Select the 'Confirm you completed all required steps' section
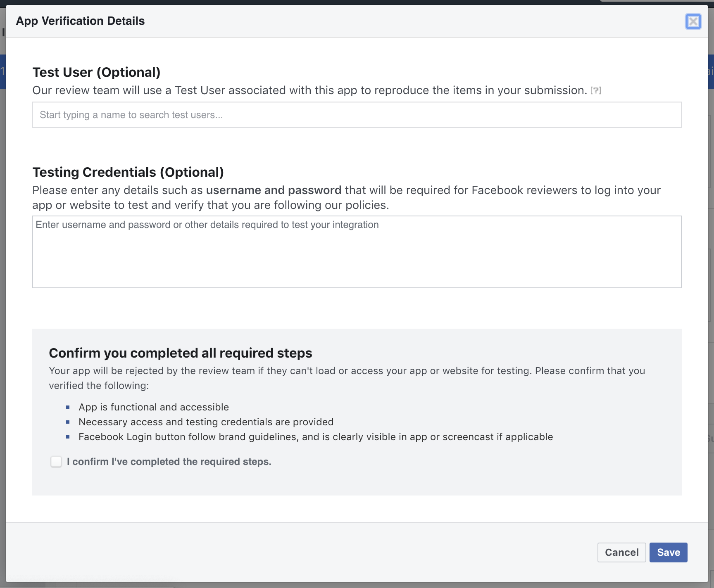Image resolution: width=714 pixels, height=588 pixels. click(181, 353)
